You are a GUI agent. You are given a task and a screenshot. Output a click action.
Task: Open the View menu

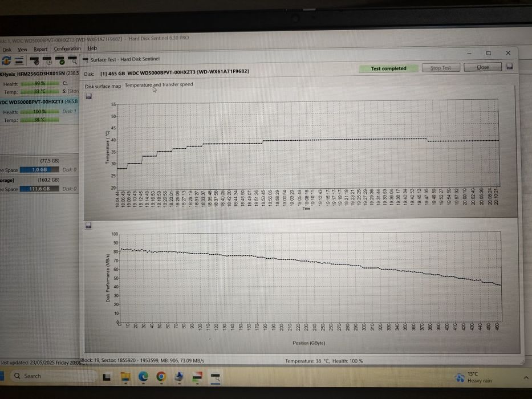click(x=22, y=50)
